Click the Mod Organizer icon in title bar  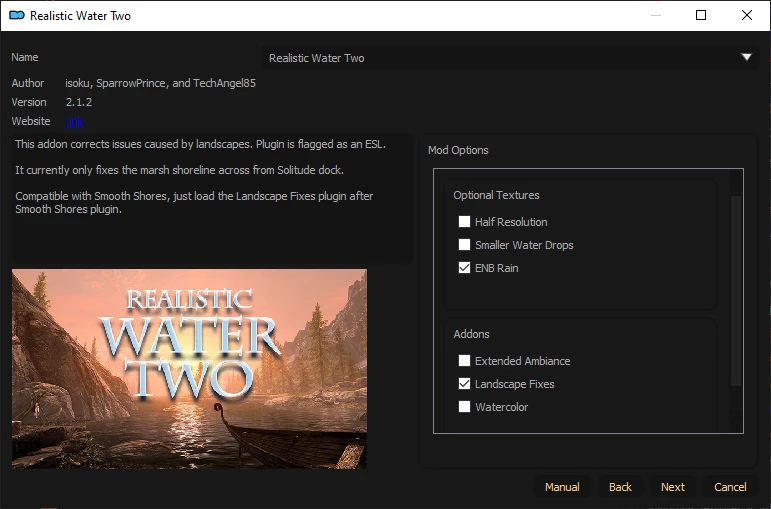point(17,15)
